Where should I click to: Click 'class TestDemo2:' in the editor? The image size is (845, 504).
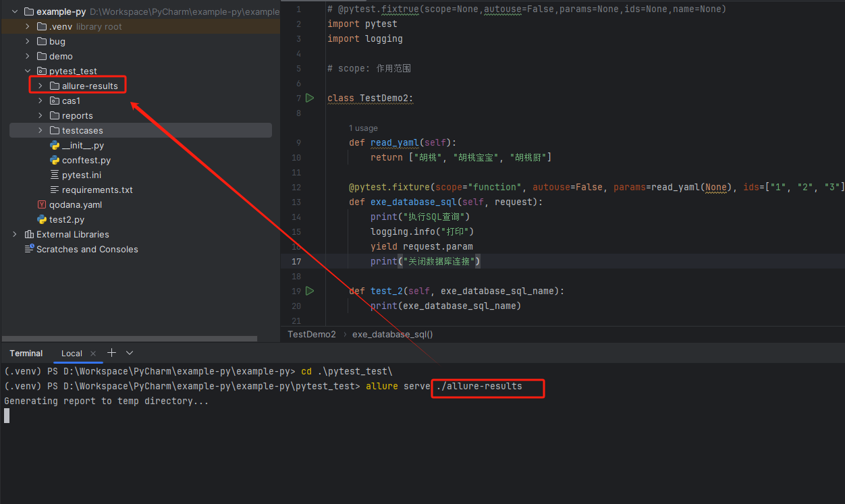tap(371, 98)
